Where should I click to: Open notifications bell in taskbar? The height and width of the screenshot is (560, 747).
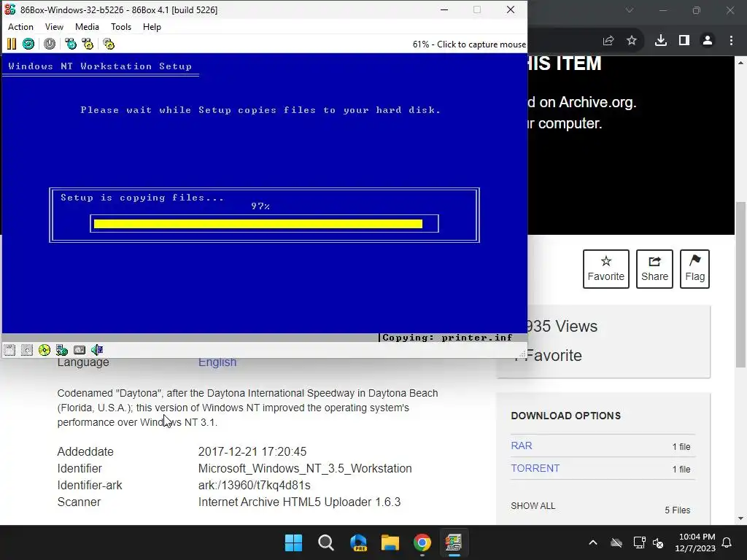(x=727, y=542)
